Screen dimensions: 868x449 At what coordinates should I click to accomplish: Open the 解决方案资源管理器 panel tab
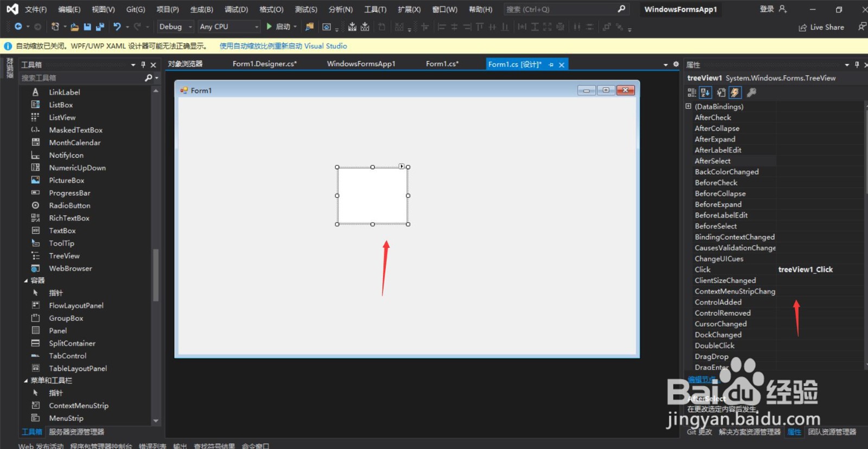pyautogui.click(x=750, y=432)
